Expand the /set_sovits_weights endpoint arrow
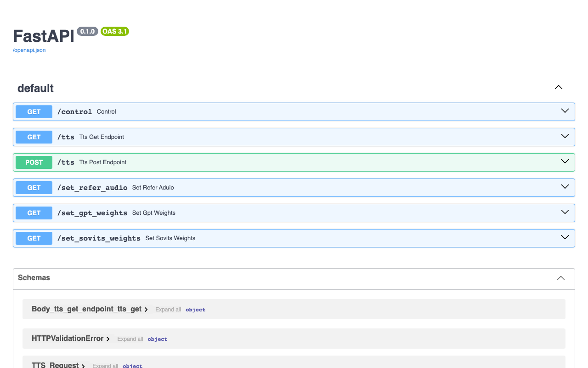Screen dimensions: 588x368 pyautogui.click(x=565, y=237)
